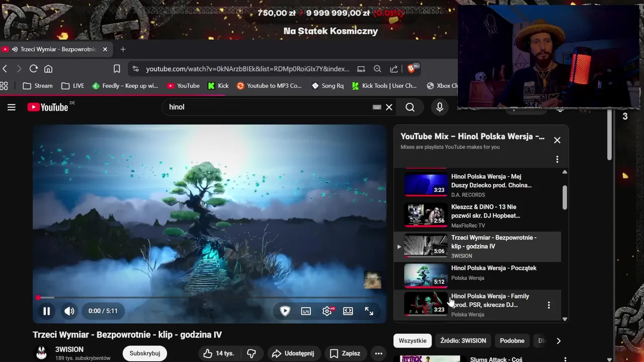
Task: Like the video with thumbs up 14 tys.
Action: coord(218,353)
